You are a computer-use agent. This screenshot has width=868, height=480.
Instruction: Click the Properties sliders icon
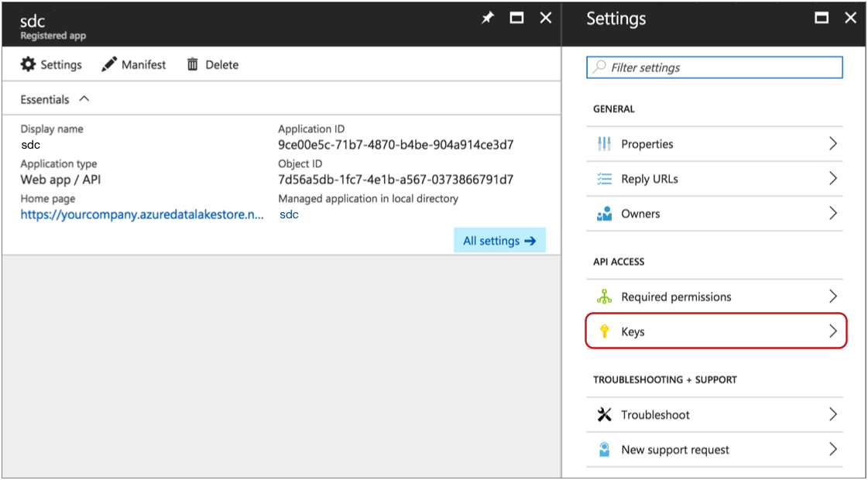[604, 144]
